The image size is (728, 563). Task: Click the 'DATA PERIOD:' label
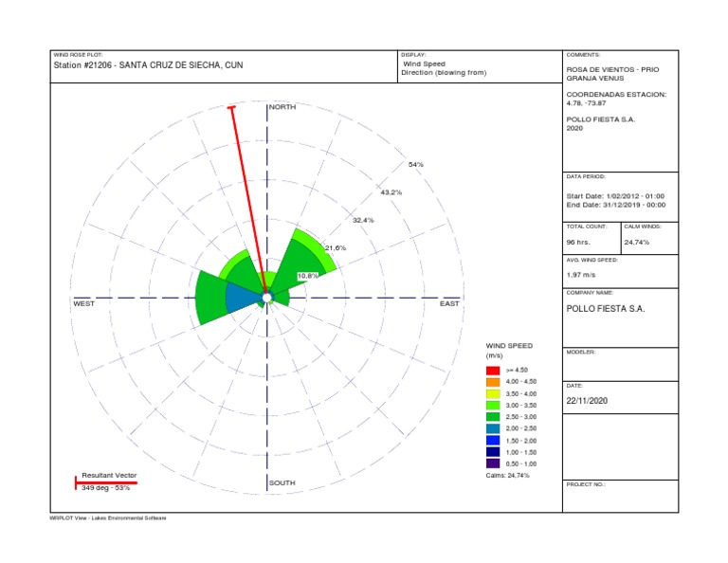pyautogui.click(x=586, y=177)
